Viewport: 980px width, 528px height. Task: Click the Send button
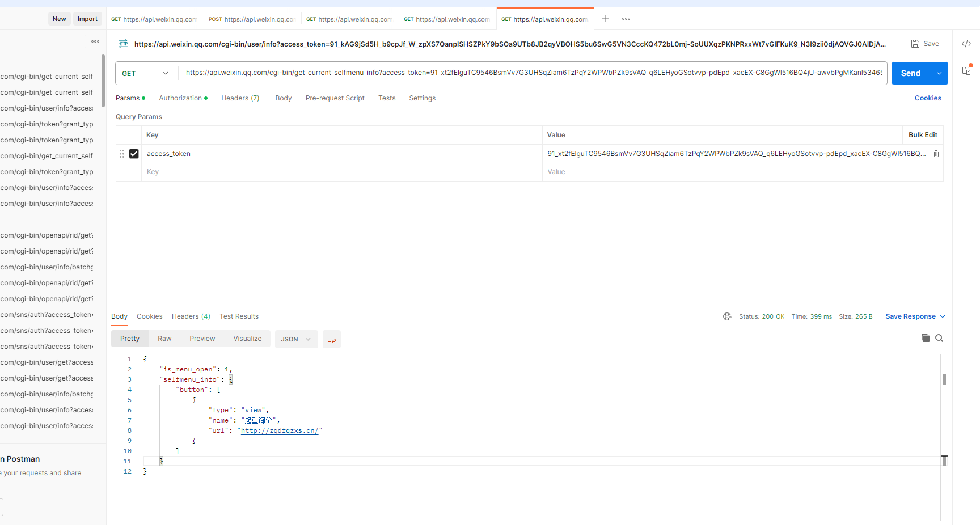click(911, 73)
